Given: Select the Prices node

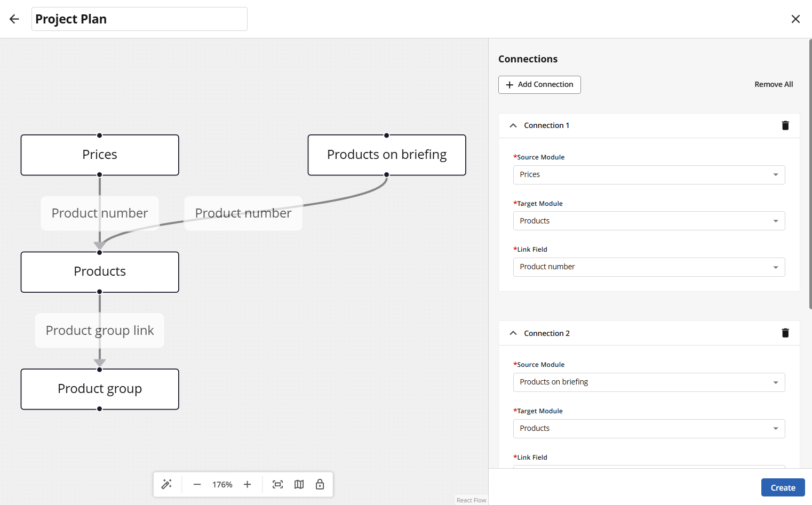Looking at the screenshot, I should [100, 155].
